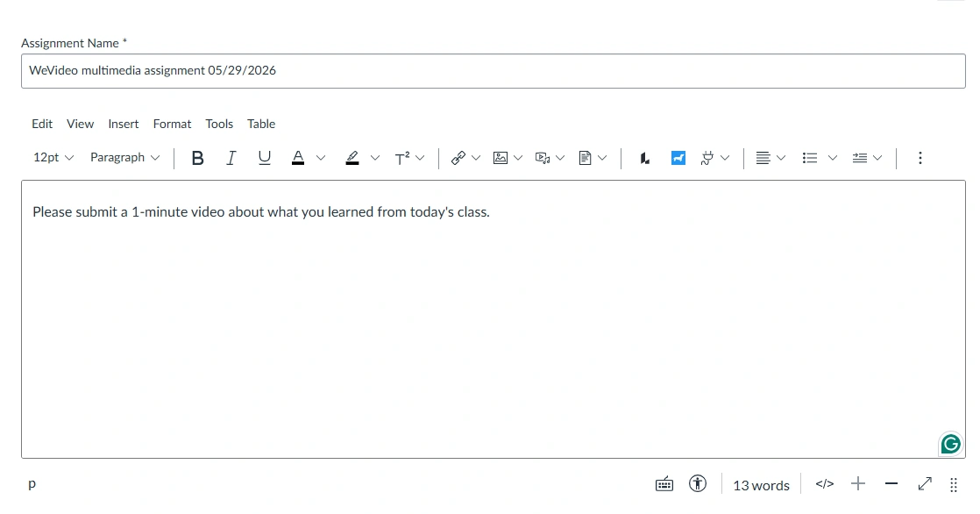Click the editor resize handle dots
Image resolution: width=980 pixels, height=514 pixels.
pos(954,484)
